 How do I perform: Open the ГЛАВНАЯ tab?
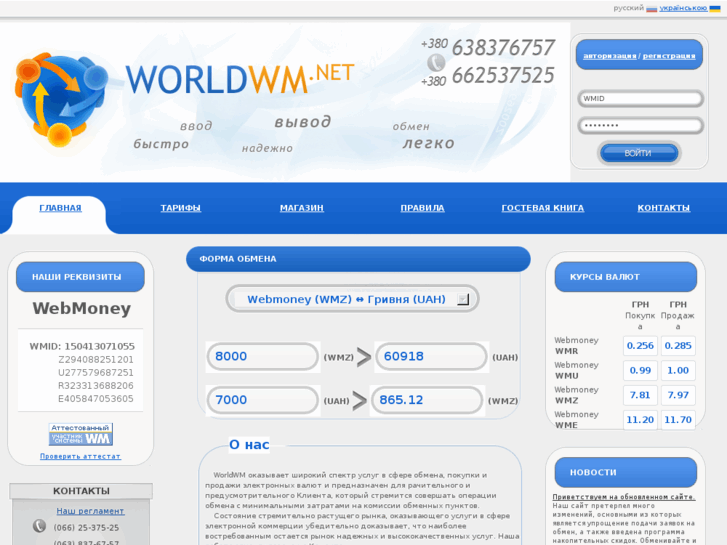pyautogui.click(x=60, y=208)
